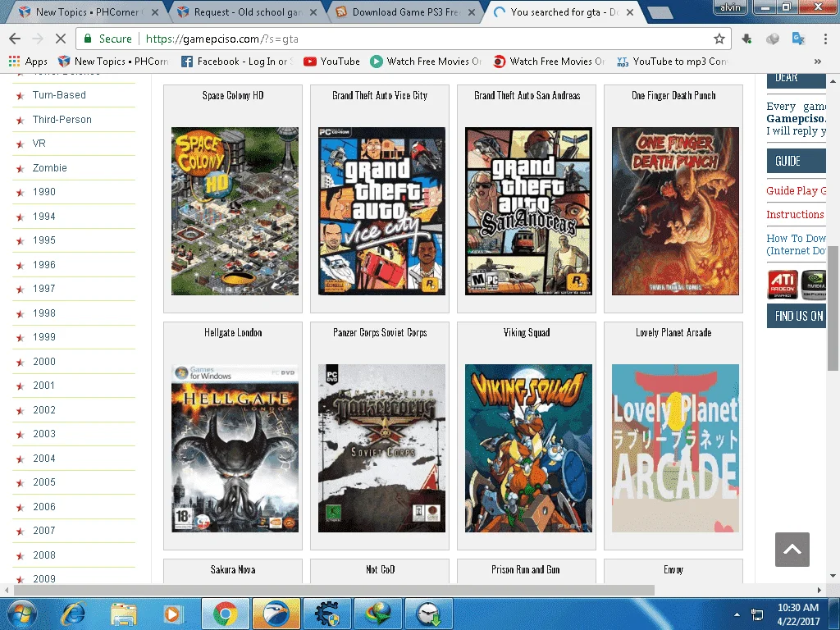Click the Prison Run and Gun title

(526, 569)
